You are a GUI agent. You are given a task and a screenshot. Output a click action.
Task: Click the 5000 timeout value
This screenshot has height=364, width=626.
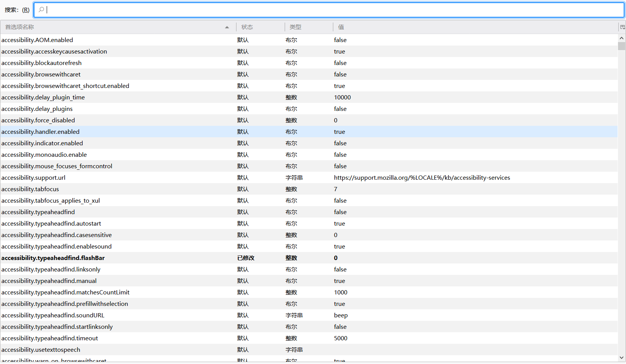(x=341, y=338)
